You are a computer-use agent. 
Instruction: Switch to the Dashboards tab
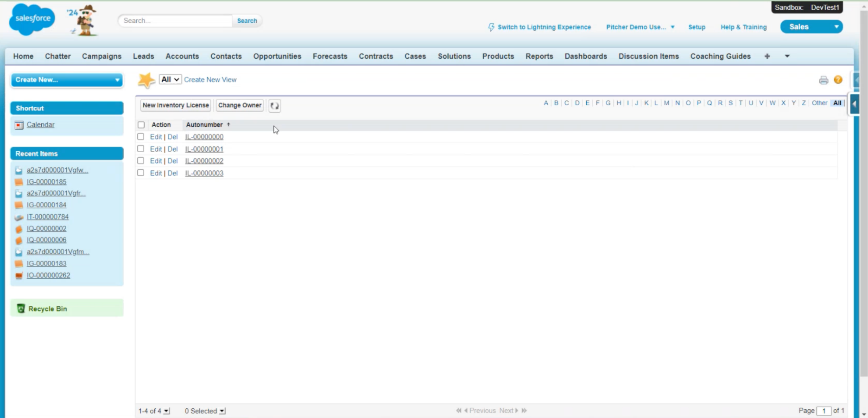point(585,56)
